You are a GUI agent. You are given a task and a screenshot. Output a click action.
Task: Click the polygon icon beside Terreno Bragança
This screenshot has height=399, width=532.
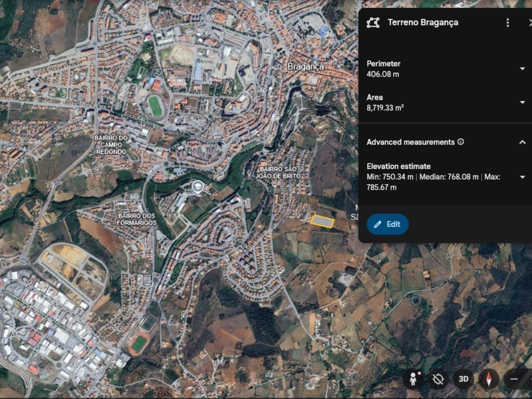click(374, 23)
